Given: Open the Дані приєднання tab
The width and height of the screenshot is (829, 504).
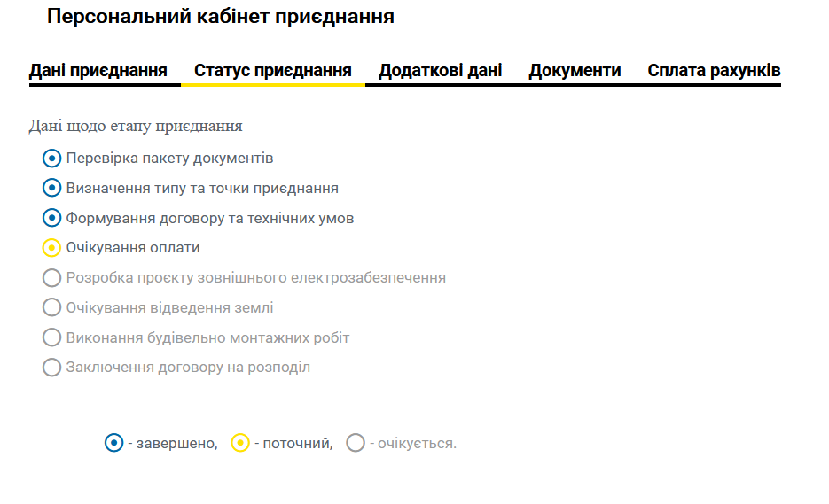Looking at the screenshot, I should click(98, 71).
